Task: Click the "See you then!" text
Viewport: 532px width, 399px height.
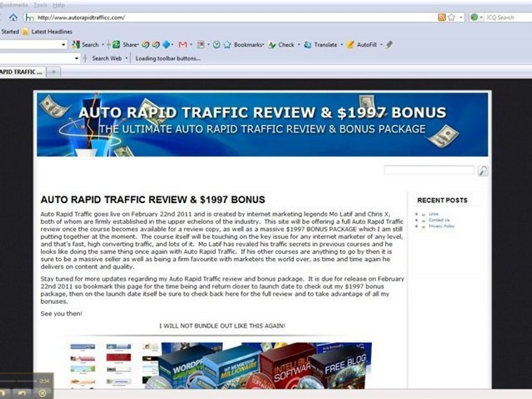Action: (61, 314)
